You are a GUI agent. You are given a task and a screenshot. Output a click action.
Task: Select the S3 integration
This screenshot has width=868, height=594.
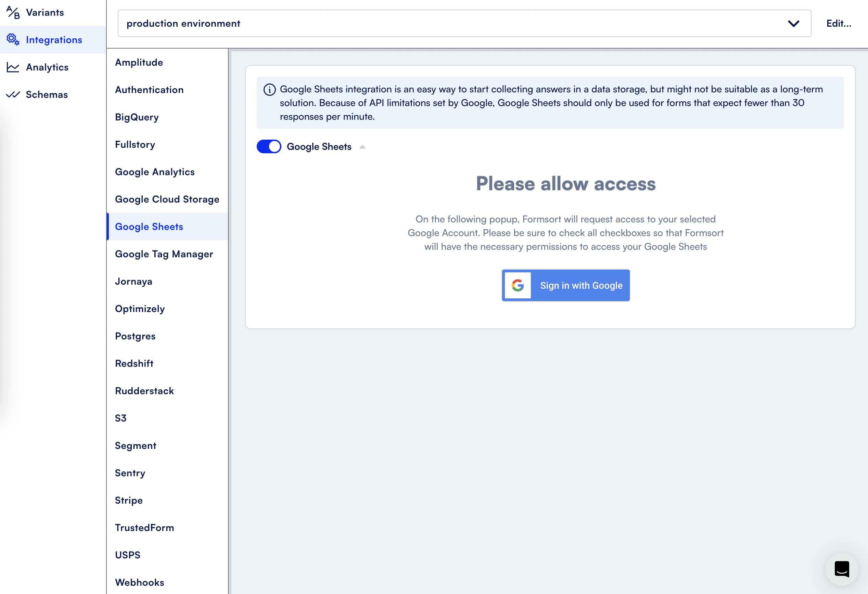tap(167, 418)
